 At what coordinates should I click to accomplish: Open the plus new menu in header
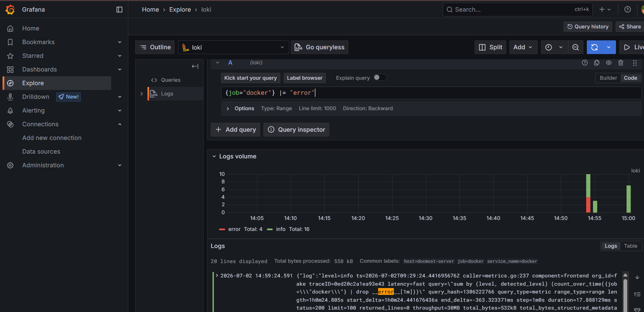pyautogui.click(x=605, y=10)
